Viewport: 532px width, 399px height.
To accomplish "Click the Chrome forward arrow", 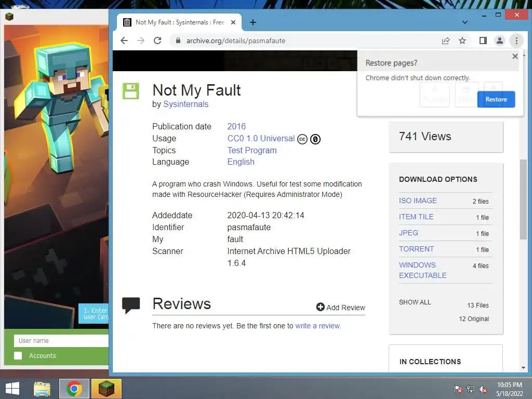I will coord(140,41).
